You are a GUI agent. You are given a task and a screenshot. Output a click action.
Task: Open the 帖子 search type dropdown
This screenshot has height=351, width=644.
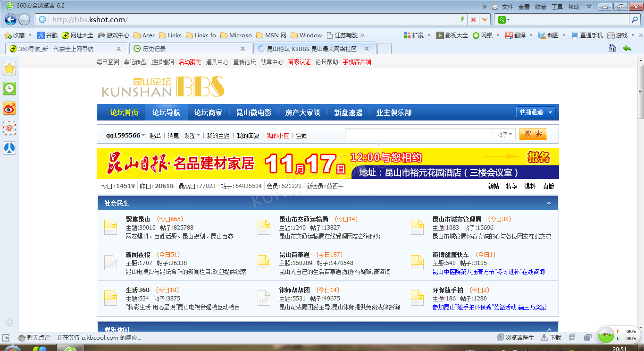(504, 135)
